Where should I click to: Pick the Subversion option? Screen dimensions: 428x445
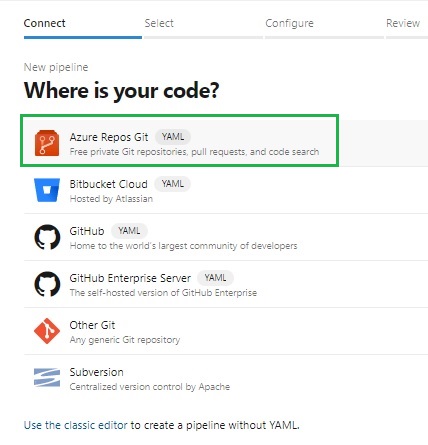(x=226, y=378)
